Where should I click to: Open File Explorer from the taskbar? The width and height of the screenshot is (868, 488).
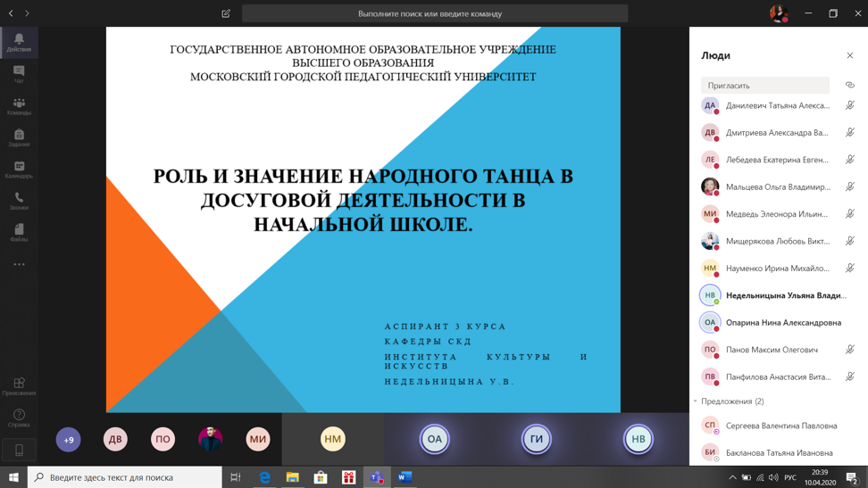click(292, 477)
